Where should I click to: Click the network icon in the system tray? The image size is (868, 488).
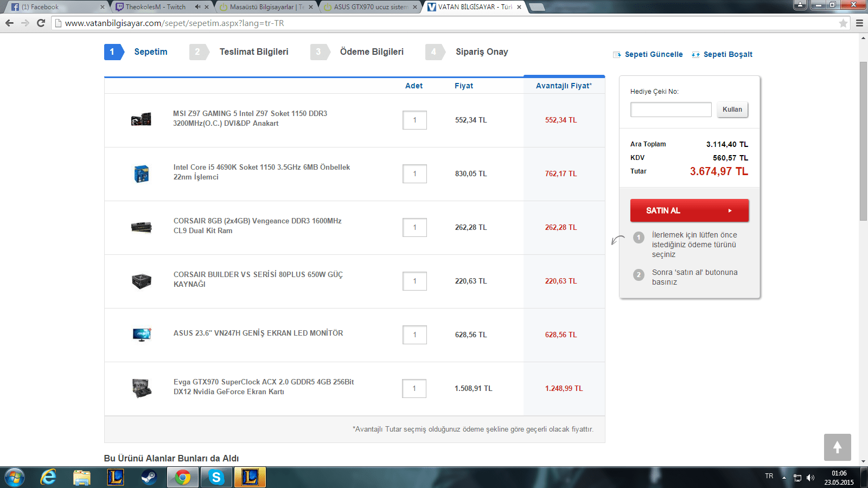tap(797, 478)
